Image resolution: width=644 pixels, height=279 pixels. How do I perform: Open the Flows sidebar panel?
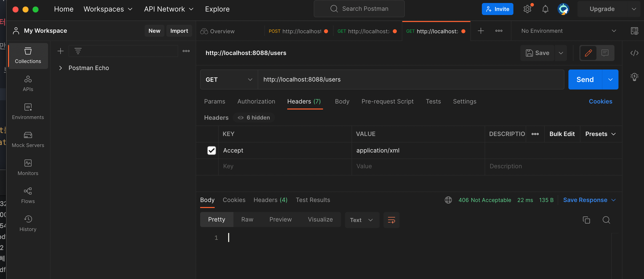point(28,196)
